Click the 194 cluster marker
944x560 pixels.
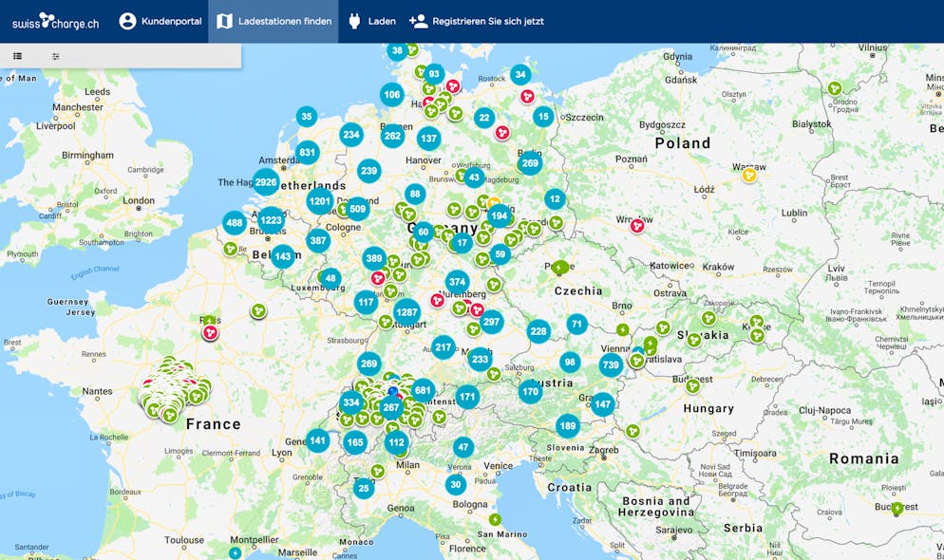499,216
